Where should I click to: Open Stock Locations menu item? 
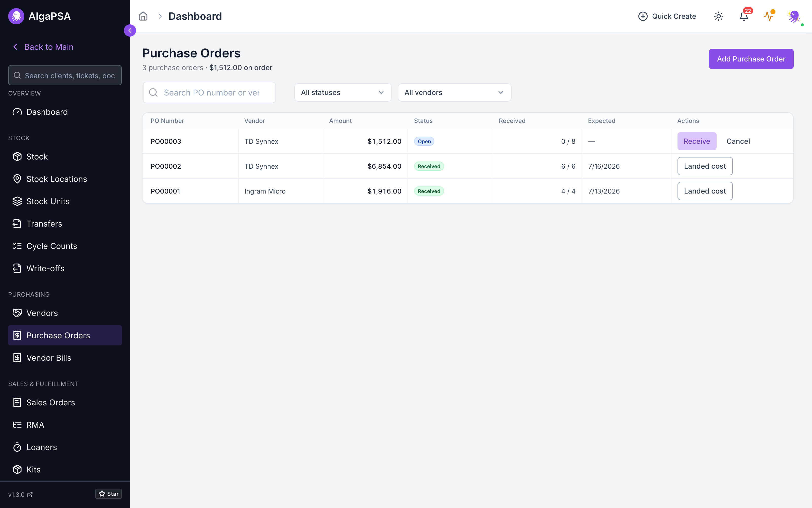click(x=65, y=179)
